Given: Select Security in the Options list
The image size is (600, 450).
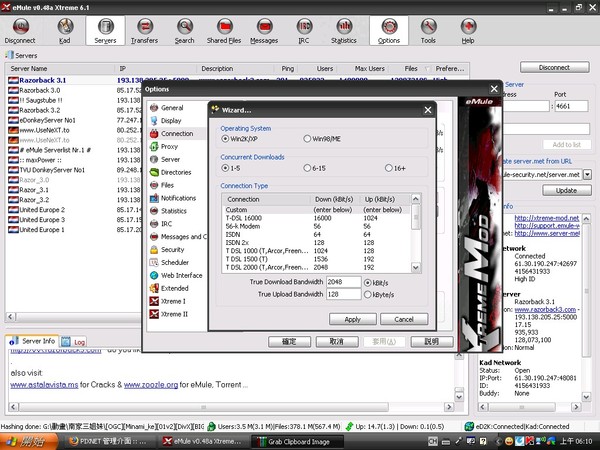Looking at the screenshot, I should (x=172, y=250).
